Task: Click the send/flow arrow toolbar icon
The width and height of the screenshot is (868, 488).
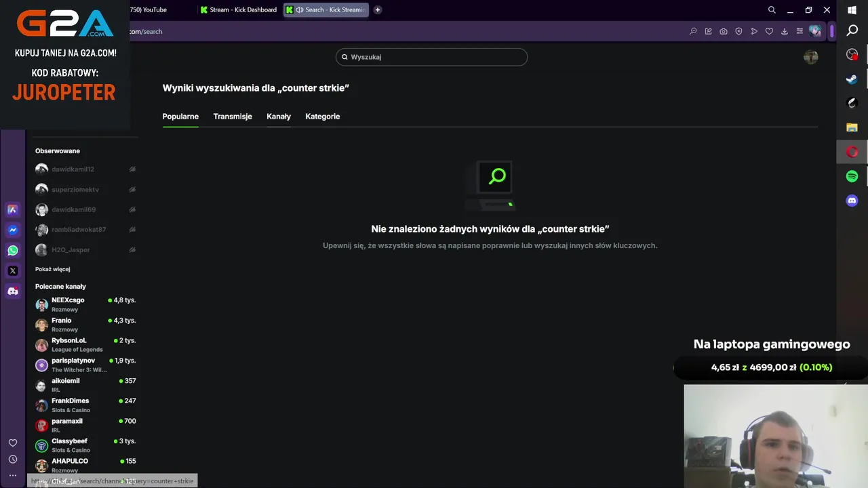Action: (x=754, y=31)
